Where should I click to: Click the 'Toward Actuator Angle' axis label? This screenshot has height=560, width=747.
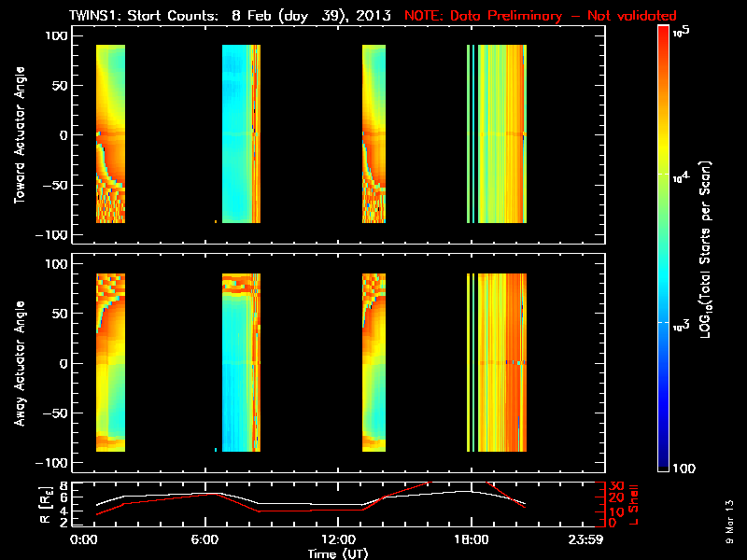tap(20, 135)
